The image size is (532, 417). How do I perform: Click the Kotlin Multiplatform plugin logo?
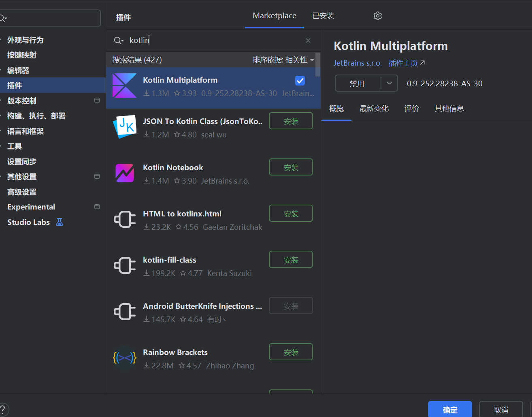(124, 86)
